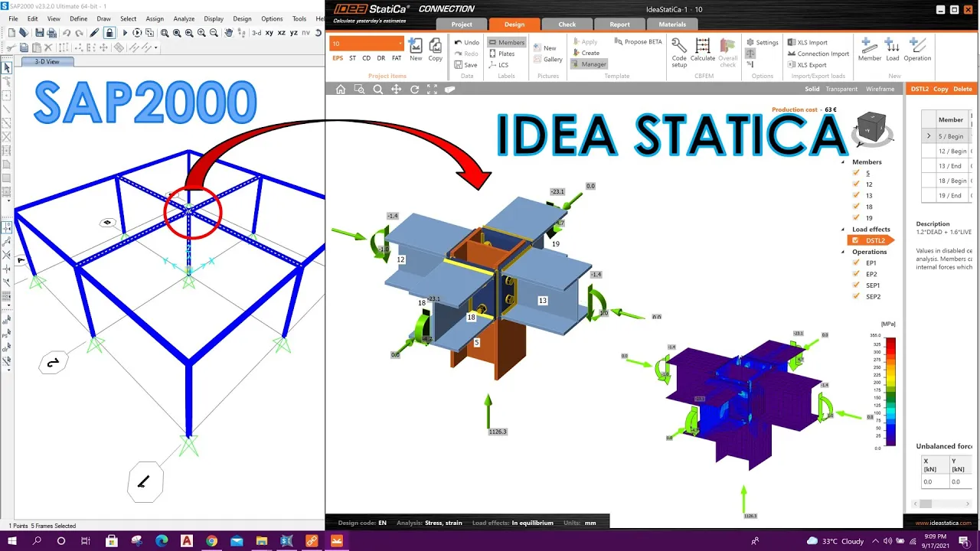Open the Analyze menu in SAP2000
The height and width of the screenshot is (551, 980).
click(x=184, y=18)
